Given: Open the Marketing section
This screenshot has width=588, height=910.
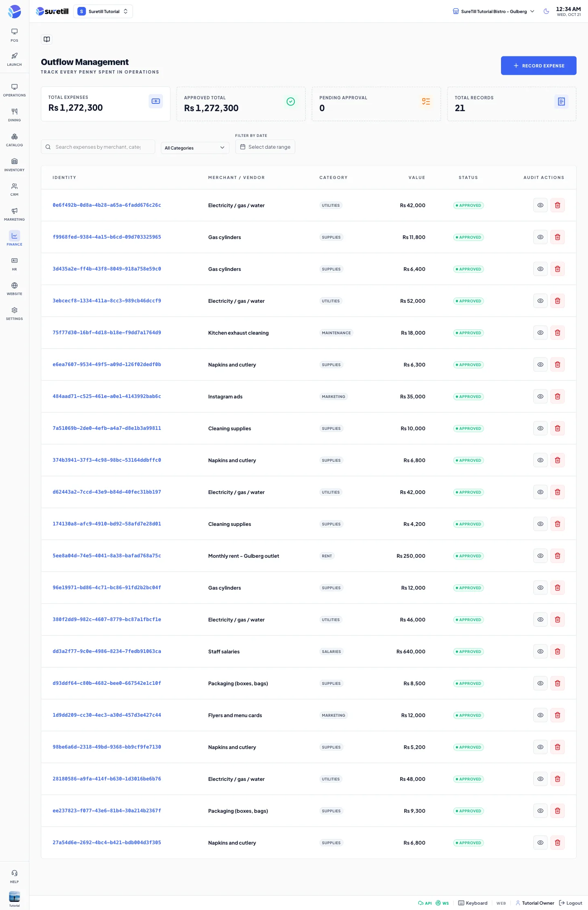Looking at the screenshot, I should [14, 215].
